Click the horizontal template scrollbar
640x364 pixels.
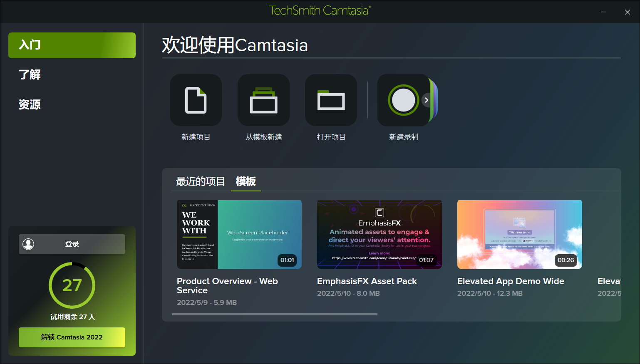coord(274,314)
